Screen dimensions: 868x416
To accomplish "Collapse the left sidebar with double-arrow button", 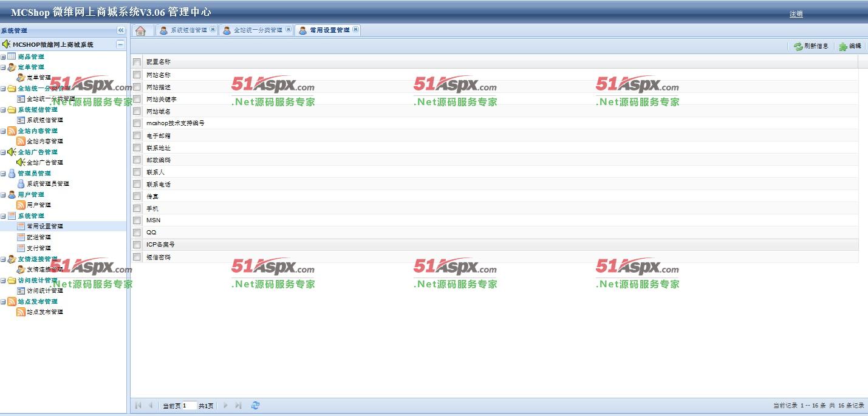I will [120, 30].
